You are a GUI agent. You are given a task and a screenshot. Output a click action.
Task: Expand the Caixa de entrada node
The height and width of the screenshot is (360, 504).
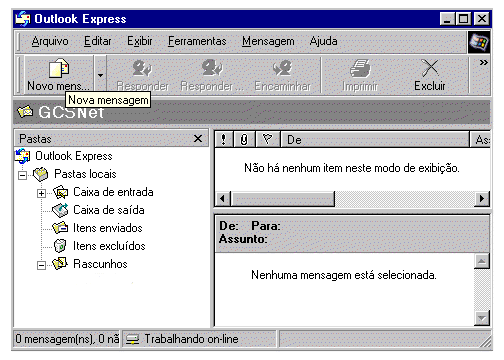pos(41,193)
